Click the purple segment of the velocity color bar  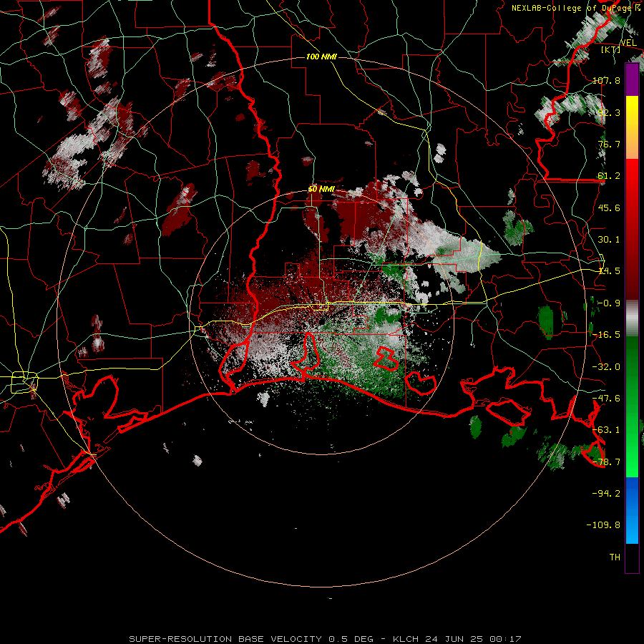[x=632, y=79]
